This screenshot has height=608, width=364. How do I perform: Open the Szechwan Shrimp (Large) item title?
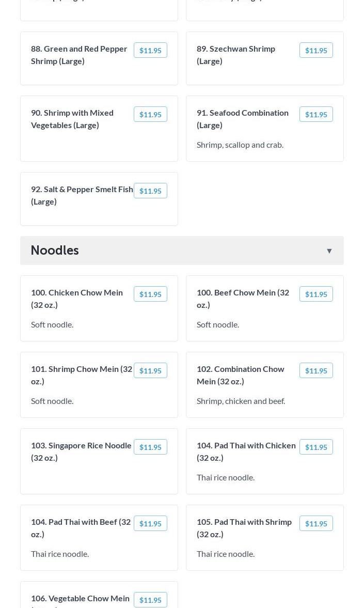235,54
